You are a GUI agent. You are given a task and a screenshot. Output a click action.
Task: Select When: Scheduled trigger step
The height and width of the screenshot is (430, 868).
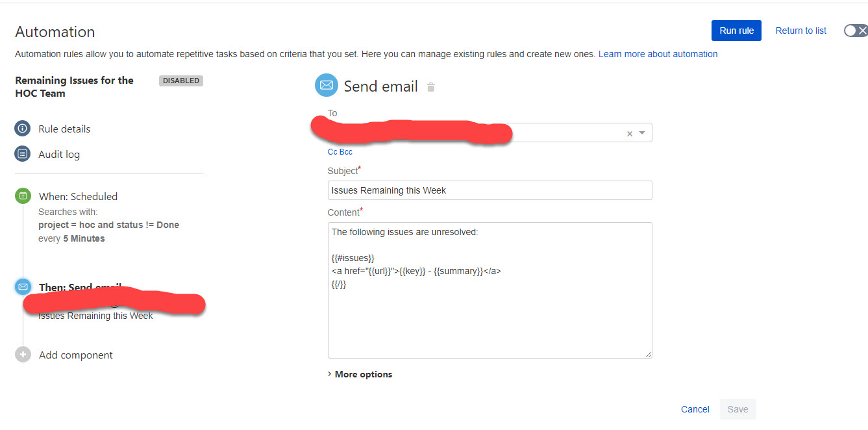78,196
